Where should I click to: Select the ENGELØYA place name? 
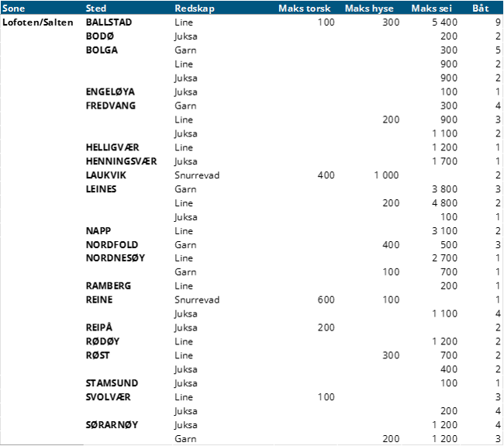pyautogui.click(x=110, y=92)
